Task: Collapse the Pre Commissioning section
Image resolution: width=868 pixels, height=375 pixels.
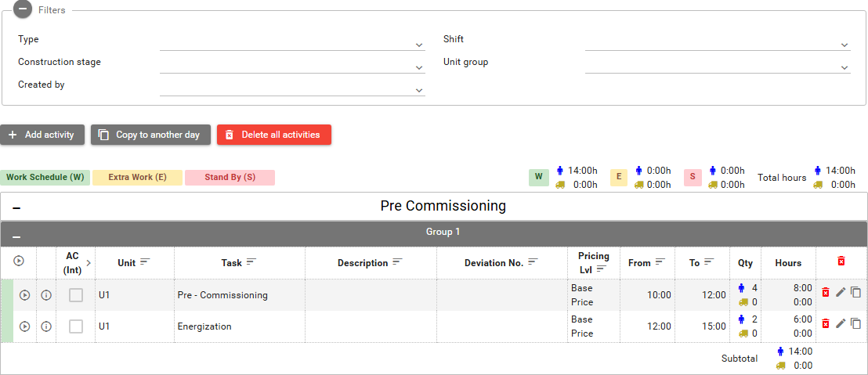Action: (16, 208)
